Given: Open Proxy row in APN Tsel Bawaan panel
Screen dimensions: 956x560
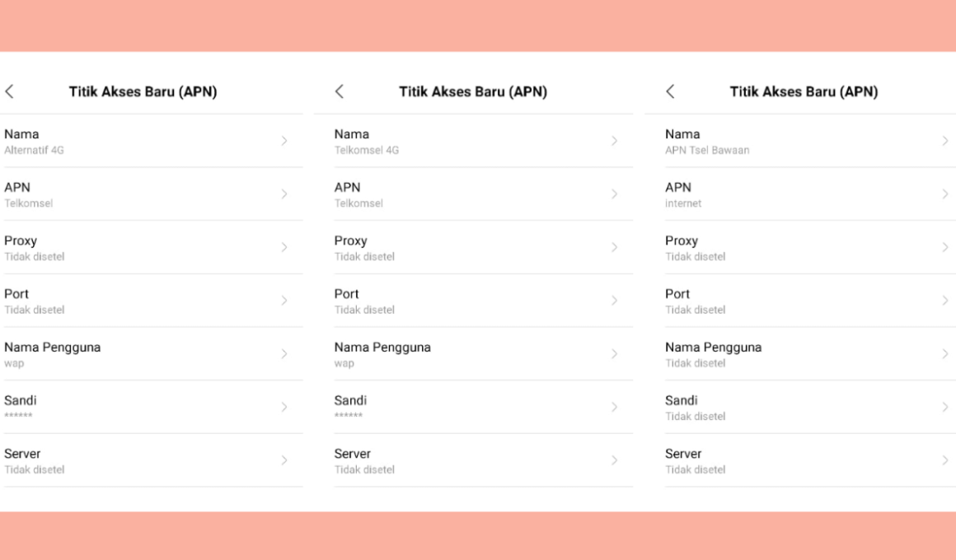Looking at the screenshot, I should [809, 247].
